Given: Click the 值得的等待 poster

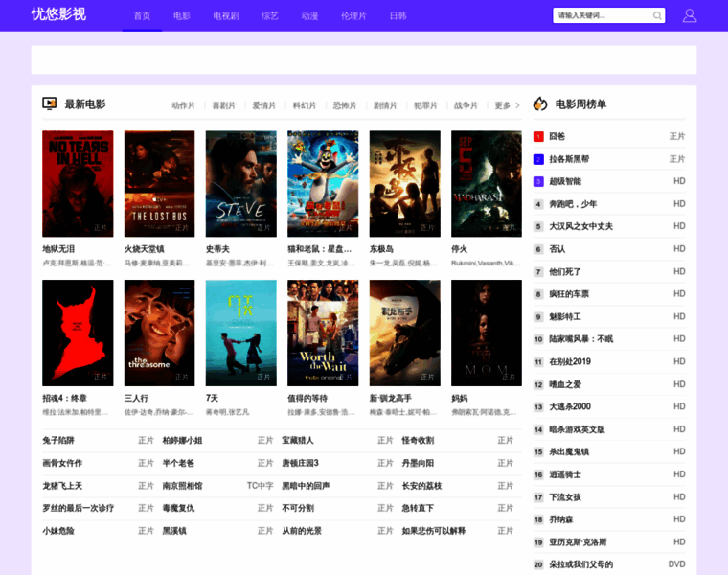Looking at the screenshot, I should (x=323, y=333).
